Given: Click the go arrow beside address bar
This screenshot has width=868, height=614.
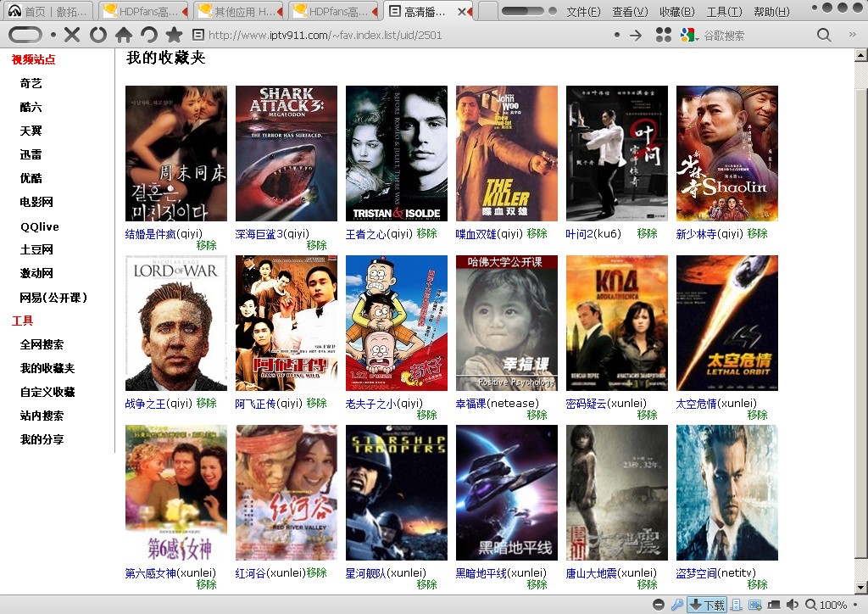Looking at the screenshot, I should point(636,36).
